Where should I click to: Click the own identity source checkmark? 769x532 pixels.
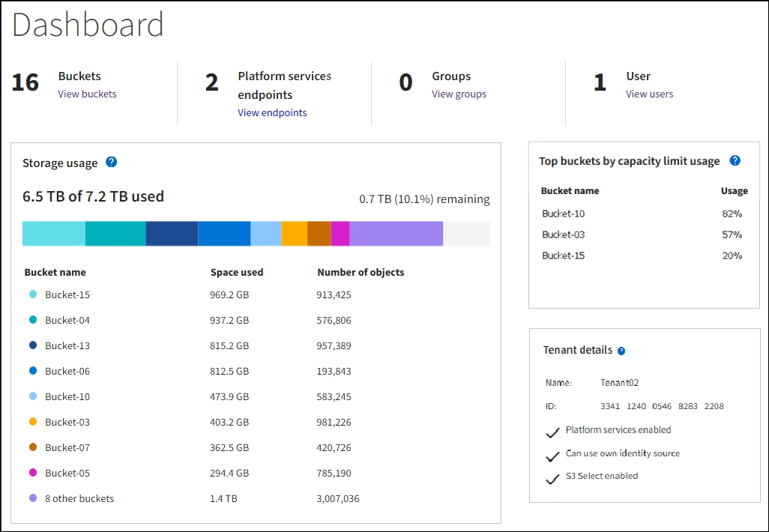coord(552,455)
